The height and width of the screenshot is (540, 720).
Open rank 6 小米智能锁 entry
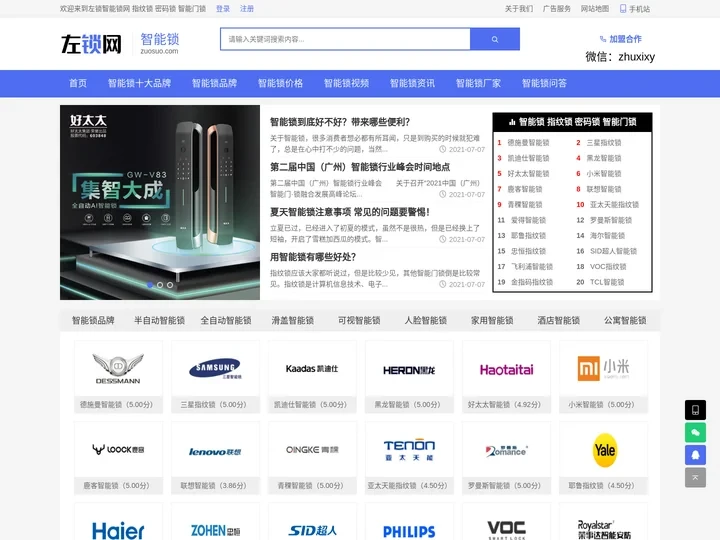tap(603, 174)
